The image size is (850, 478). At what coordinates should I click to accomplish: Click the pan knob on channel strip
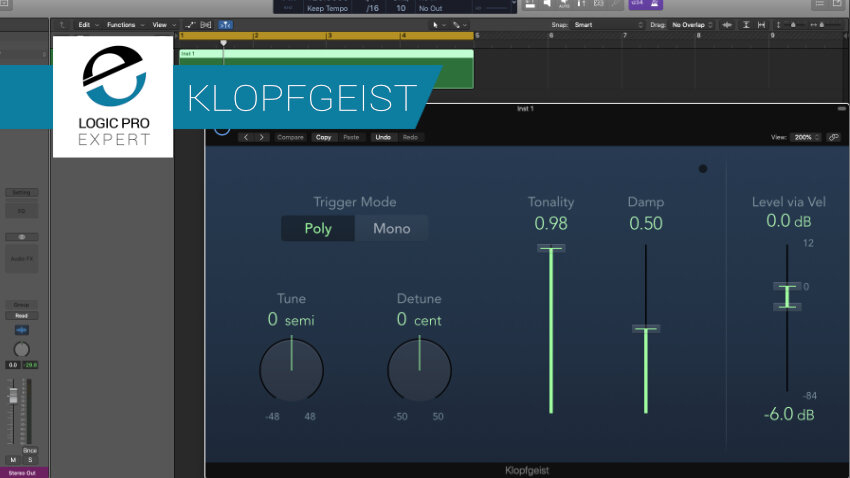pos(22,350)
